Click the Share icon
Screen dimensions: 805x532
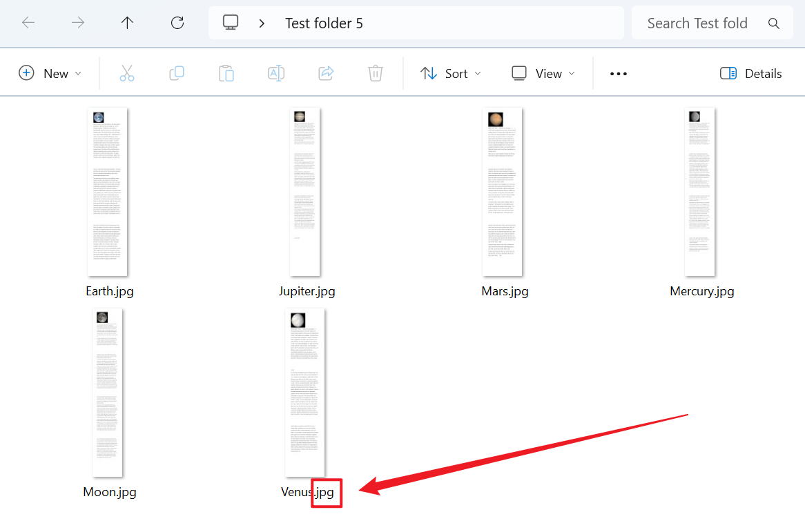tap(326, 73)
